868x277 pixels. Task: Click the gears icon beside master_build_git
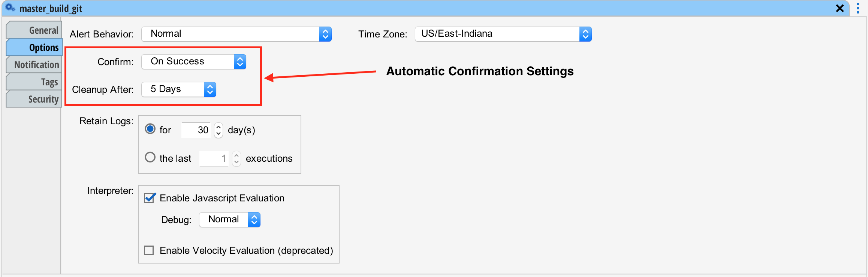tap(10, 8)
